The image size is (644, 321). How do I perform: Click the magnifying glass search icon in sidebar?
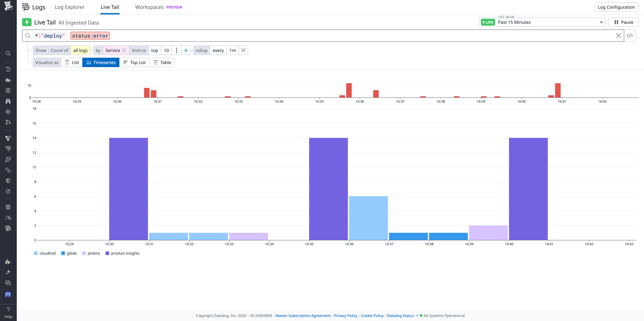pyautogui.click(x=8, y=53)
